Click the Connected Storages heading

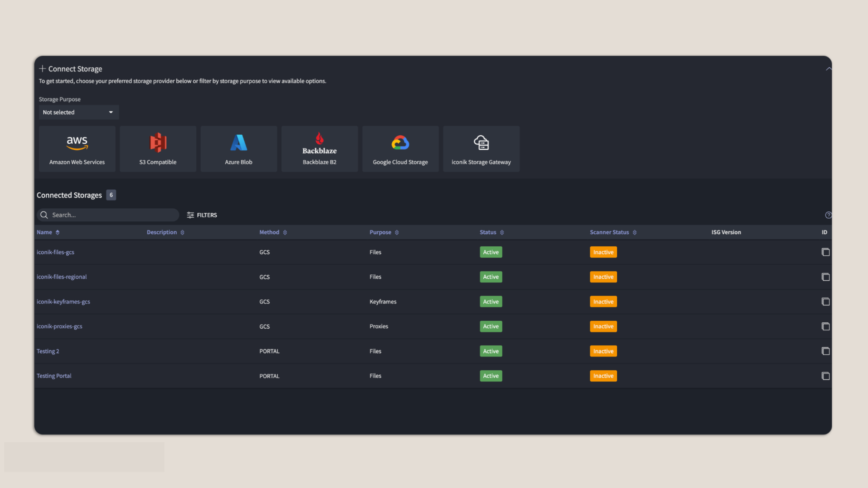click(x=69, y=195)
